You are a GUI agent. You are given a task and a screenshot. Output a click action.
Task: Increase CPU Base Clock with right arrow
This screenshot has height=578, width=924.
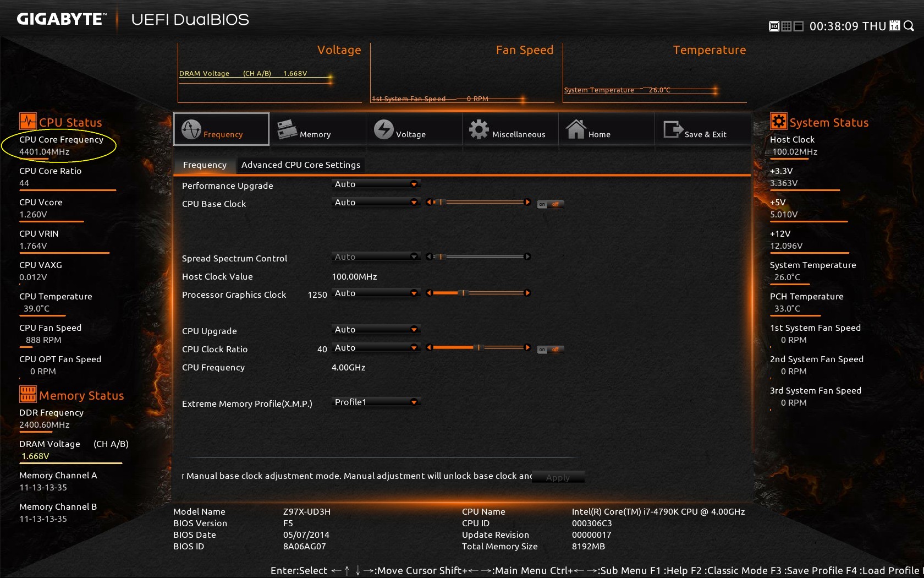click(527, 202)
